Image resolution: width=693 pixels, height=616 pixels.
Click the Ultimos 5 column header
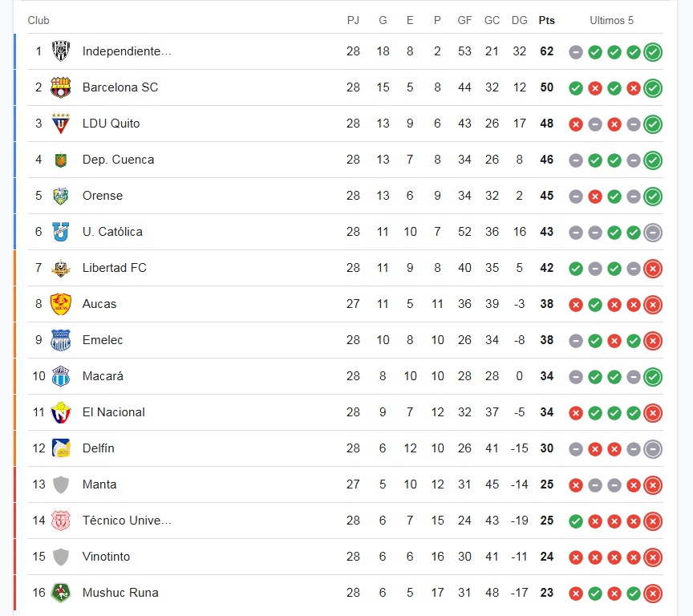[x=611, y=20]
